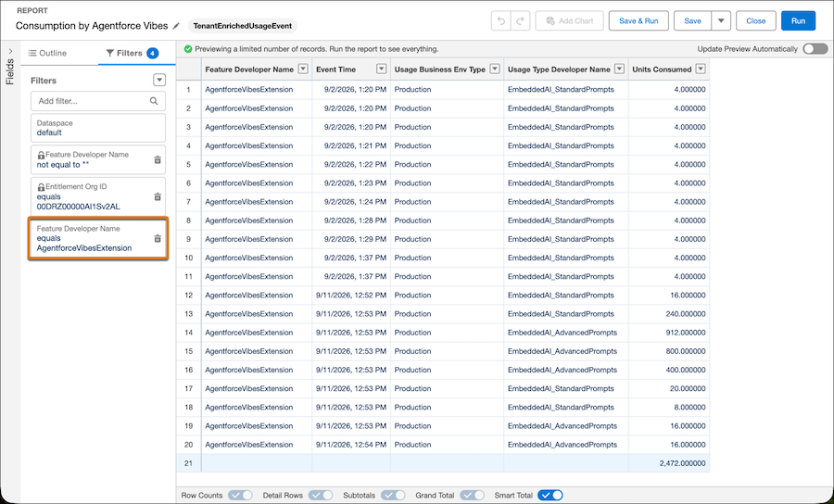Delete the Entitlement Org ID filter

tap(158, 196)
